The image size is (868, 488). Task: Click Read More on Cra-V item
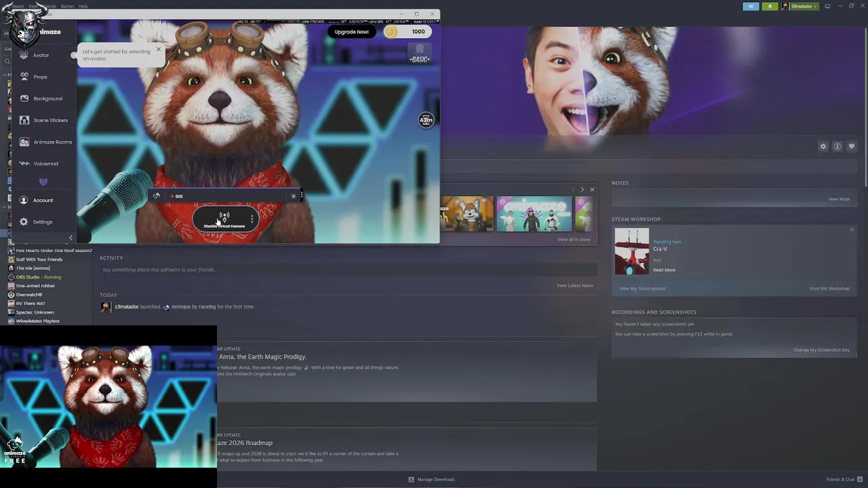(664, 270)
